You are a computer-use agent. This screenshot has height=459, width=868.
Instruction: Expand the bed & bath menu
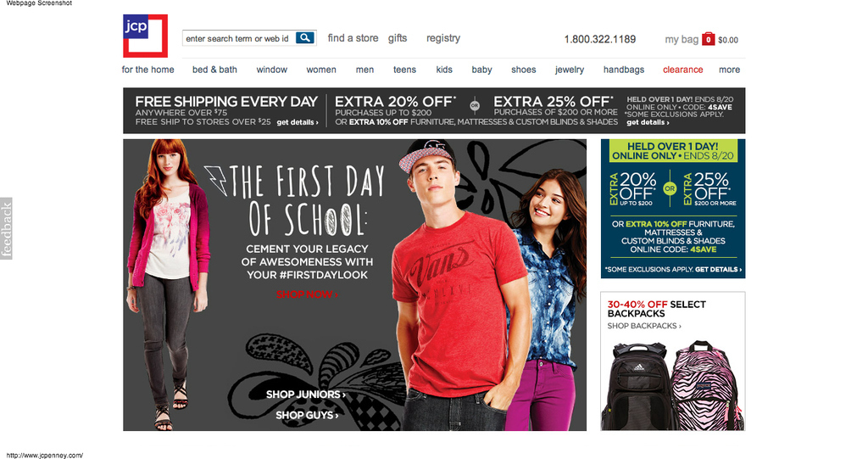click(214, 70)
